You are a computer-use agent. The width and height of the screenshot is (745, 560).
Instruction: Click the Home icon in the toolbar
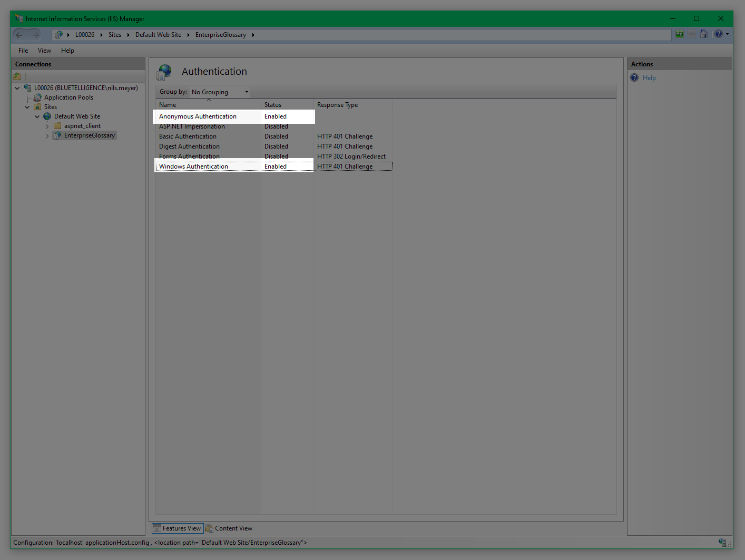click(704, 34)
